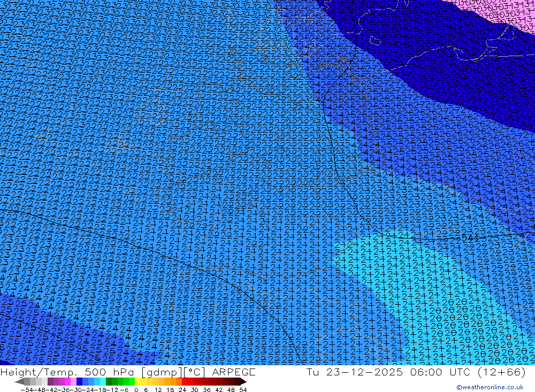Image resolution: width=535 pixels, height=392 pixels.
Task: Click the left gray arrow of color scale
Action: 19,382
